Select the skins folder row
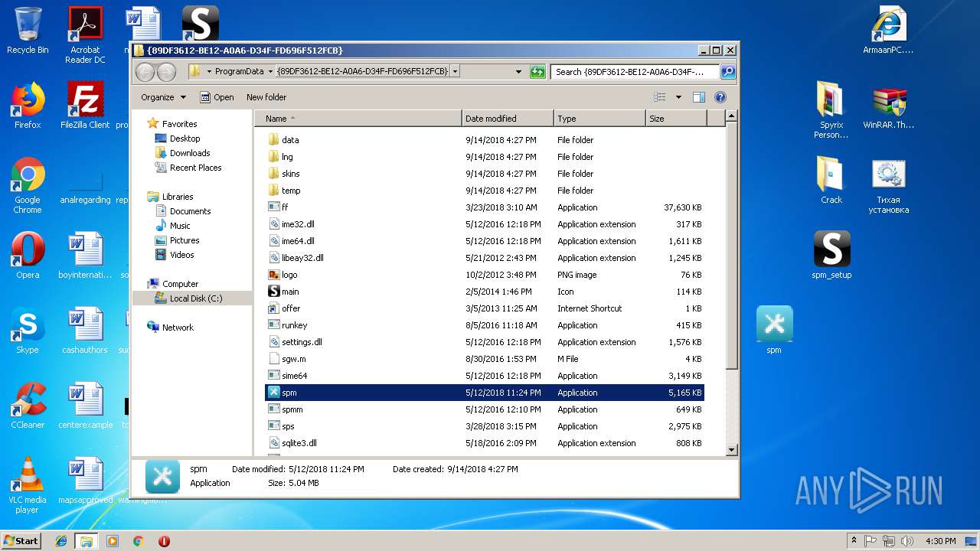Screen dimensions: 980x551 tap(484, 174)
